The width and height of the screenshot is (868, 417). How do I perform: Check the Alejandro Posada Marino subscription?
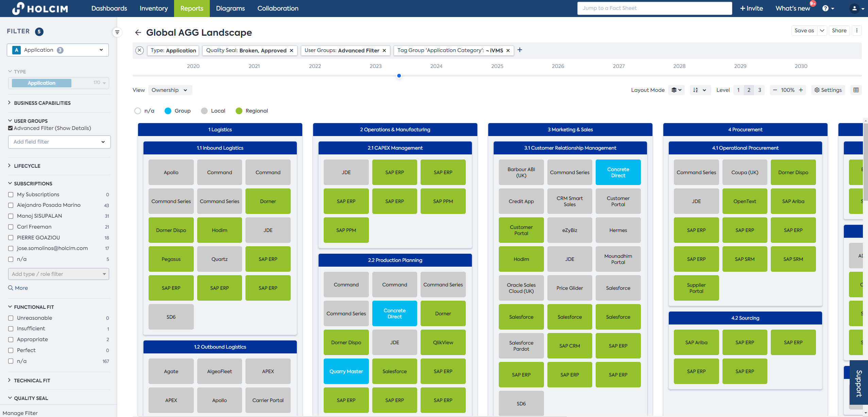11,205
